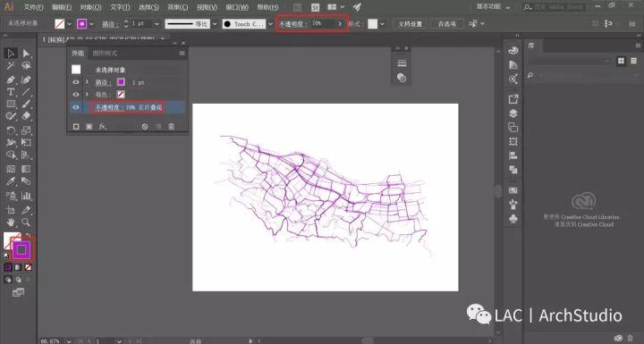Switch libraries panel to list view
644x344 pixels.
(634, 61)
